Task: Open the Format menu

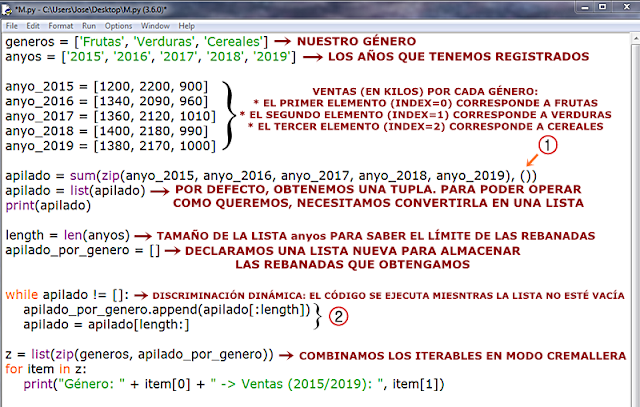Action: point(60,26)
